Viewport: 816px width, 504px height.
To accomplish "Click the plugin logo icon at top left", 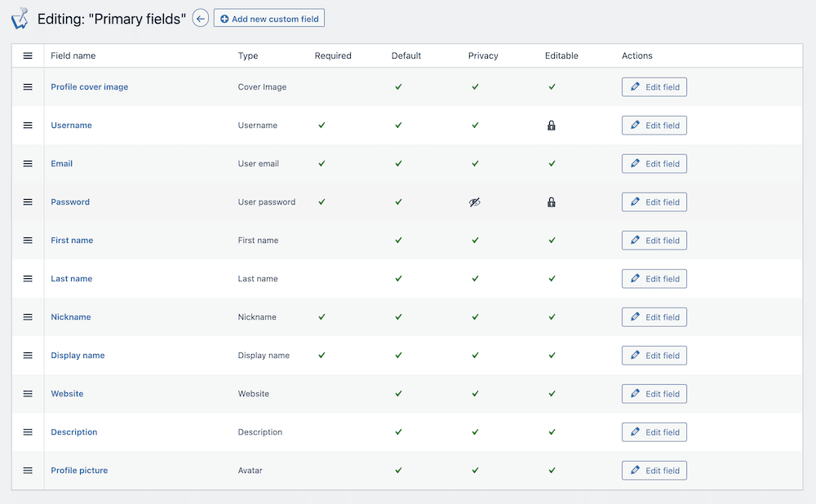I will click(x=20, y=18).
